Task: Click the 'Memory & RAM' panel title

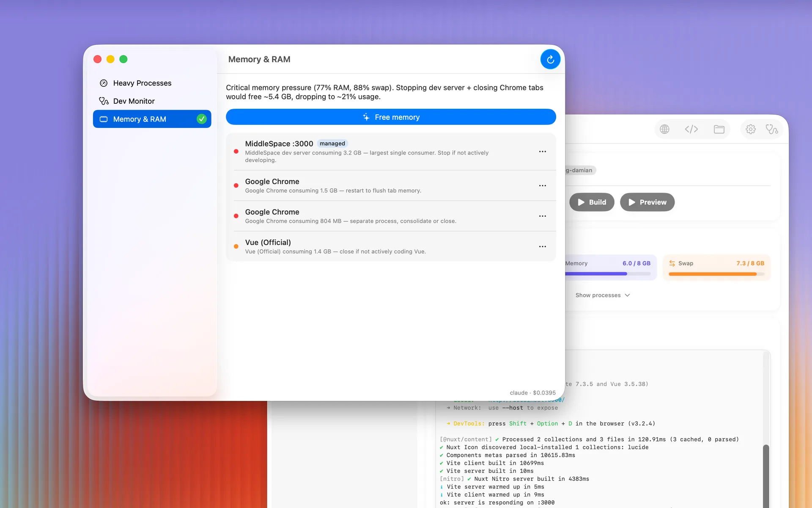Action: 259,59
